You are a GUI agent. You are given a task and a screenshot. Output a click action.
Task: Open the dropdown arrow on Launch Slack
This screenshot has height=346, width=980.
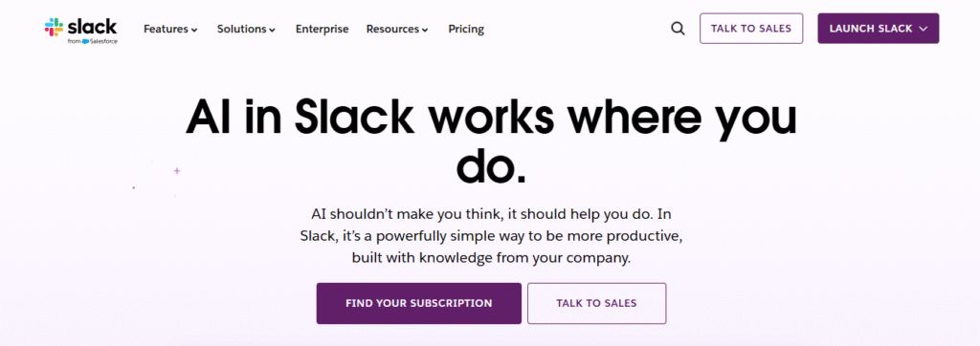[924, 29]
